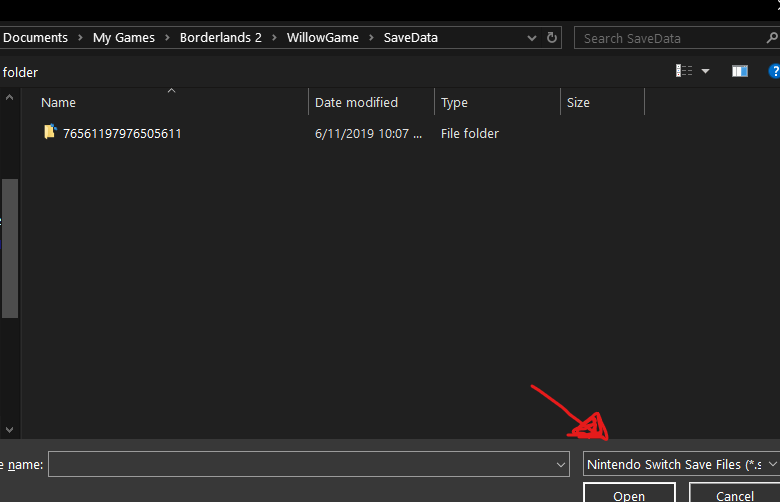
Task: Expand the address bar history dropdown
Action: point(532,38)
